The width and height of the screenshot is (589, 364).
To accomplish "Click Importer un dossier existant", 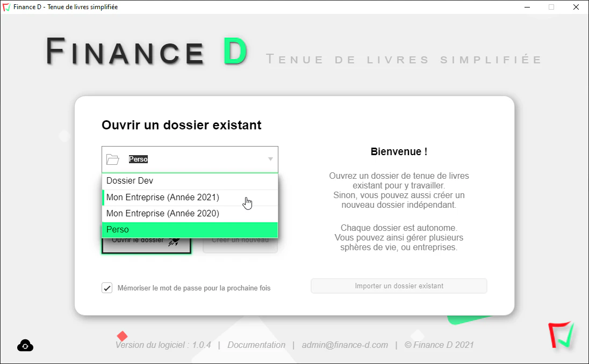I will [399, 286].
